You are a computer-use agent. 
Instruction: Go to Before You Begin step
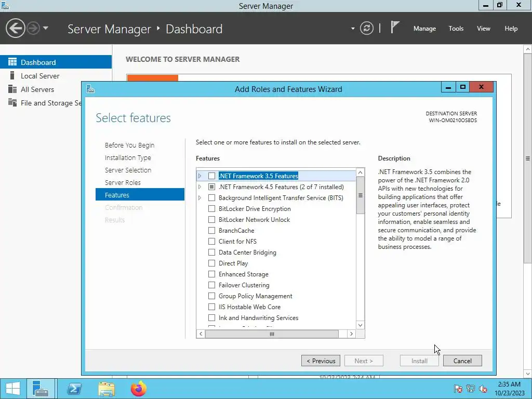pyautogui.click(x=129, y=145)
